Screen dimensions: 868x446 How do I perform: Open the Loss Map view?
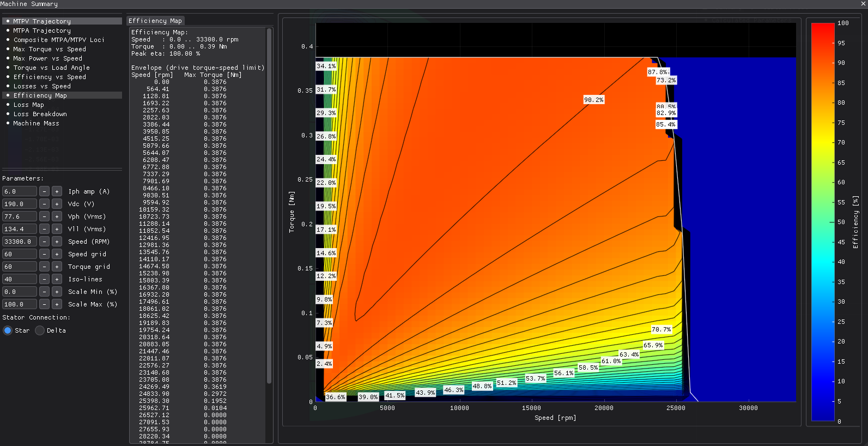click(62, 105)
